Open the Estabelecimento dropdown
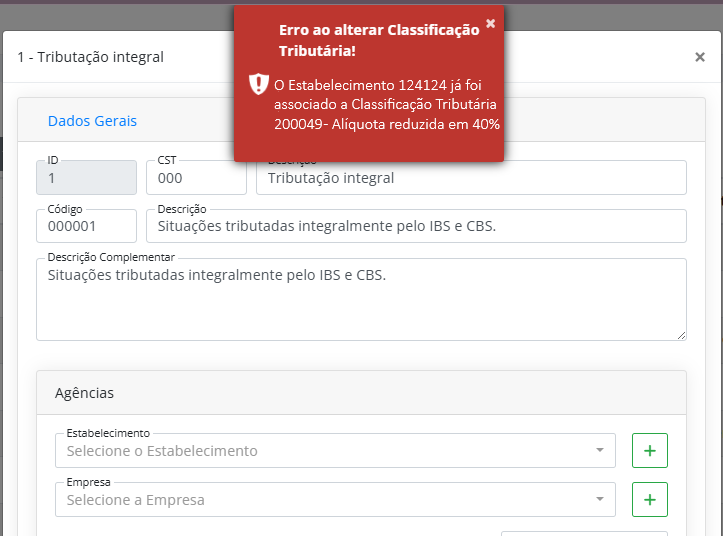723x538 pixels. (x=335, y=450)
